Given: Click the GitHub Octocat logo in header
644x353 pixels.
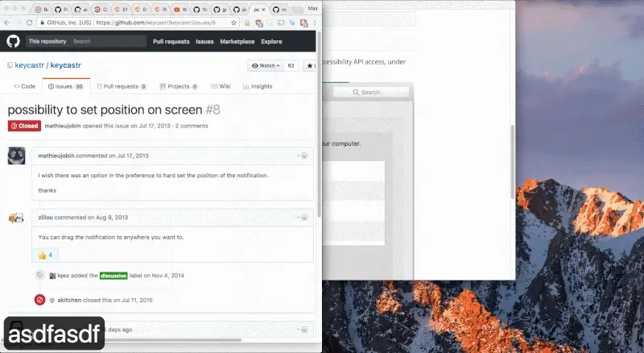Looking at the screenshot, I should [13, 41].
